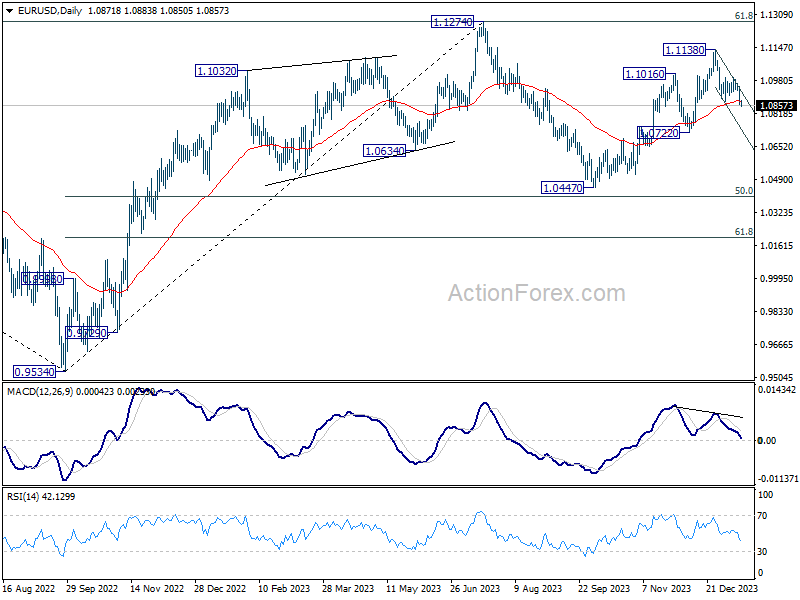Select the 1.11380 price label
800x600 pixels.
tap(685, 50)
